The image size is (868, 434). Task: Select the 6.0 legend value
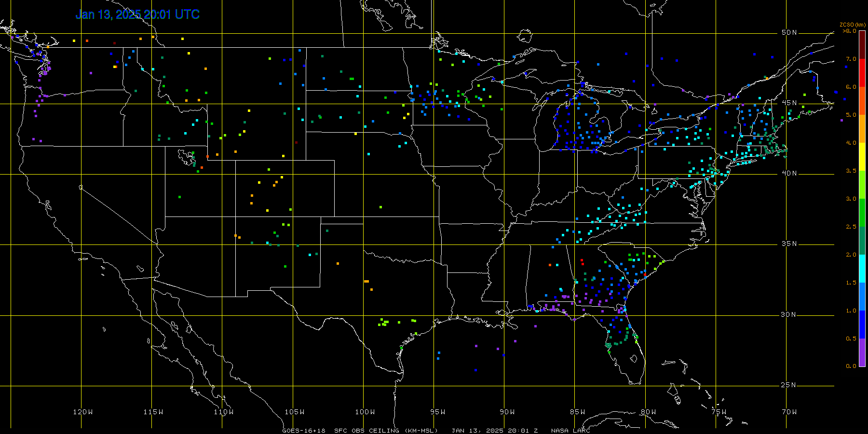851,87
